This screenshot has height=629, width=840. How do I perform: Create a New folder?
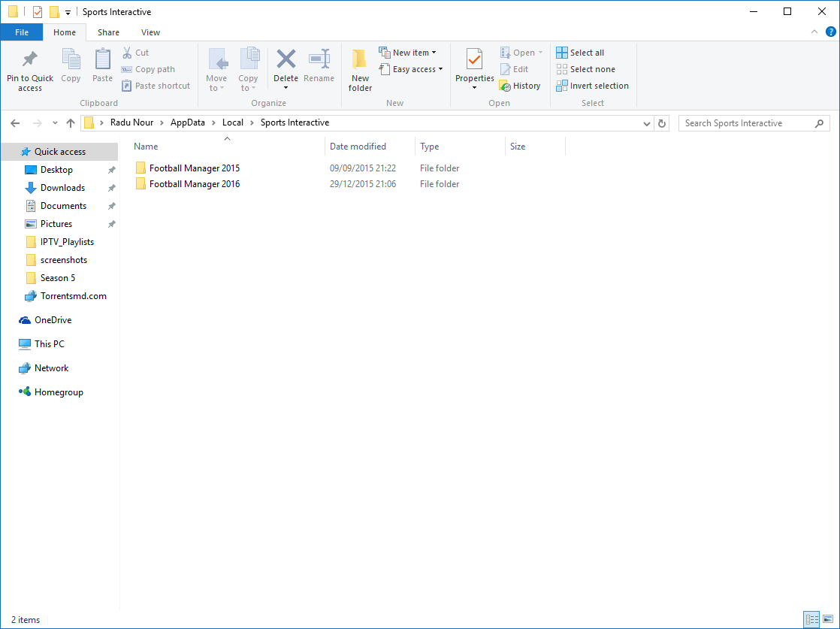point(360,70)
